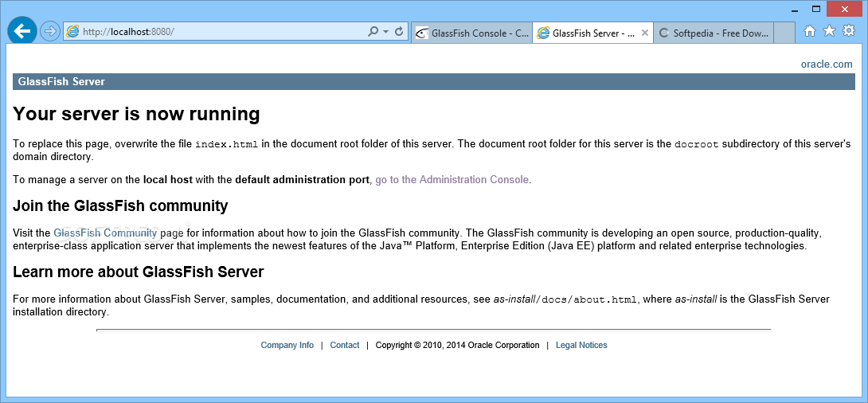
Task: Select the GlassFish Server tab
Action: 592,33
